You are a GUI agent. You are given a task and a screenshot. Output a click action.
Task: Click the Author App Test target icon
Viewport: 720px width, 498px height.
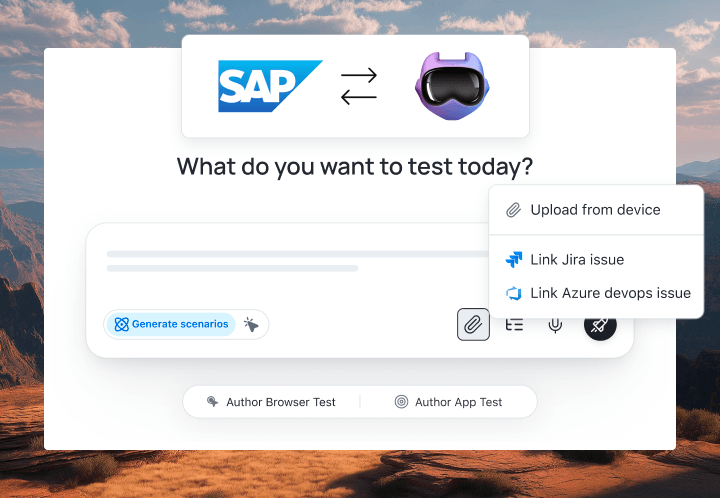click(x=401, y=402)
